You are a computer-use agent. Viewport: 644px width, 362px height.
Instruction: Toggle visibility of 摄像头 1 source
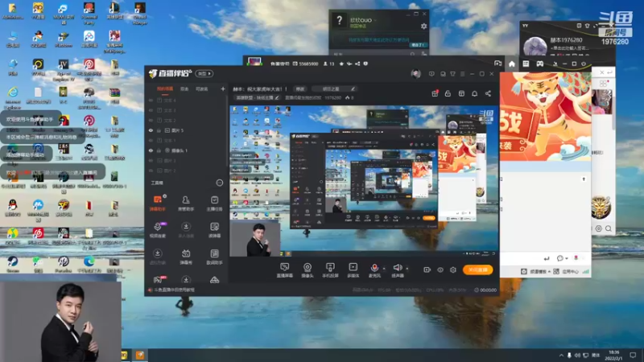pos(151,150)
